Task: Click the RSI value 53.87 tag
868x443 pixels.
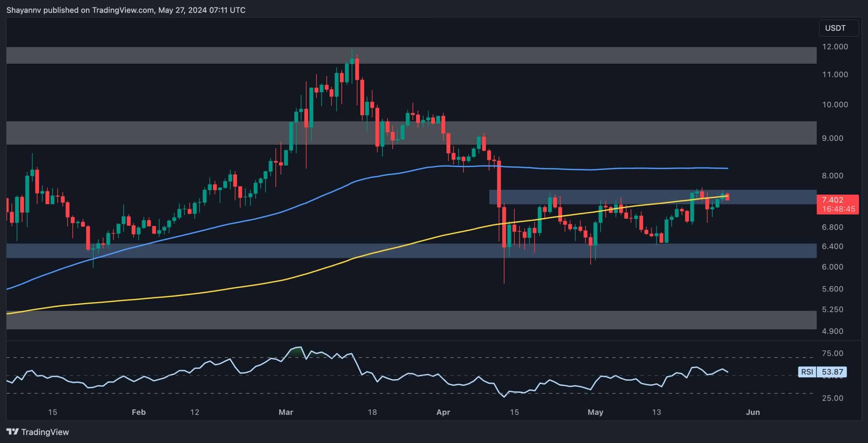Action: click(832, 372)
